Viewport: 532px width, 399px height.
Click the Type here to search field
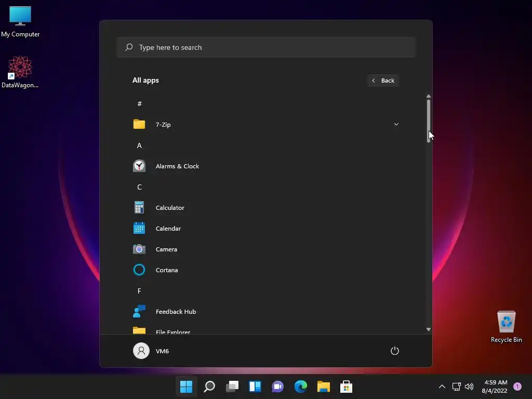click(266, 47)
